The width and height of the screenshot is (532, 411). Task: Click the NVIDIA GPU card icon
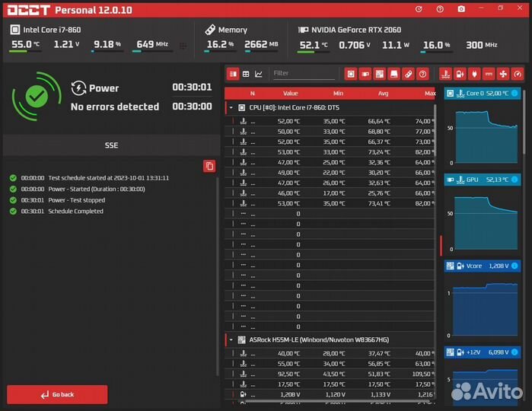(303, 30)
